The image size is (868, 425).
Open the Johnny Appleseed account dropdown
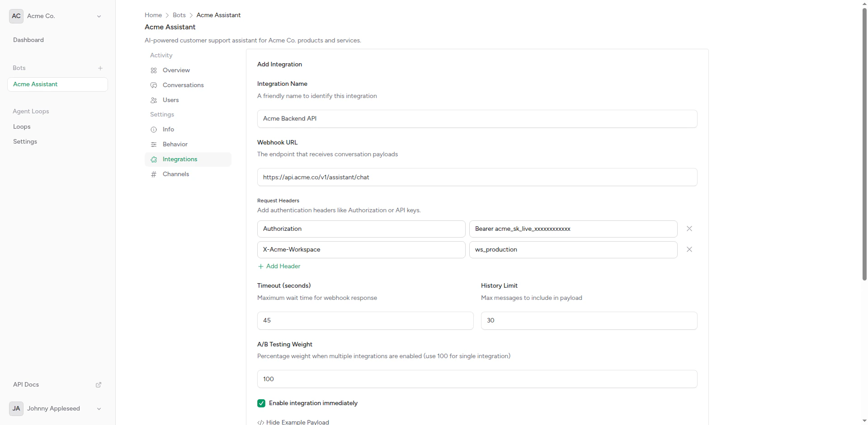(x=98, y=409)
